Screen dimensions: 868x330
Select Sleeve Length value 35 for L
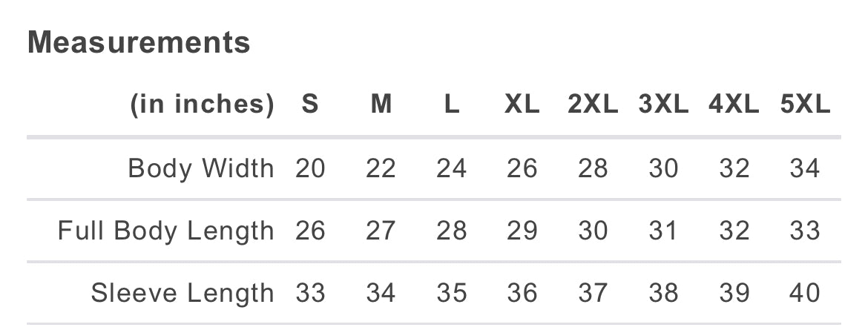point(452,293)
